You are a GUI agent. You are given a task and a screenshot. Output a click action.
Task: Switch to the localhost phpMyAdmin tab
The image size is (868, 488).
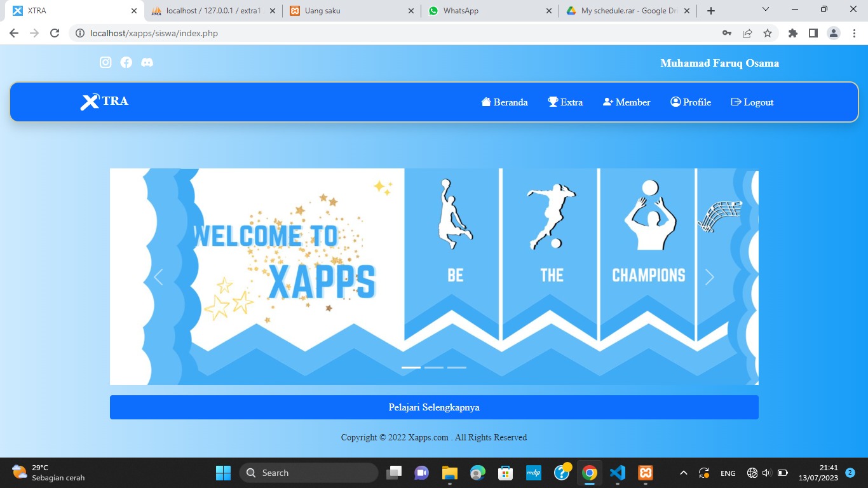(214, 11)
